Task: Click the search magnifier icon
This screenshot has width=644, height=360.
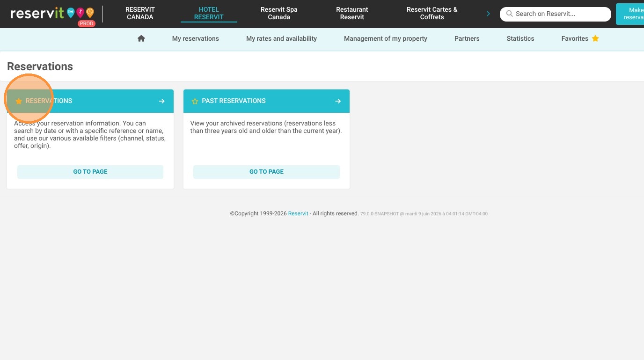Action: click(x=510, y=14)
